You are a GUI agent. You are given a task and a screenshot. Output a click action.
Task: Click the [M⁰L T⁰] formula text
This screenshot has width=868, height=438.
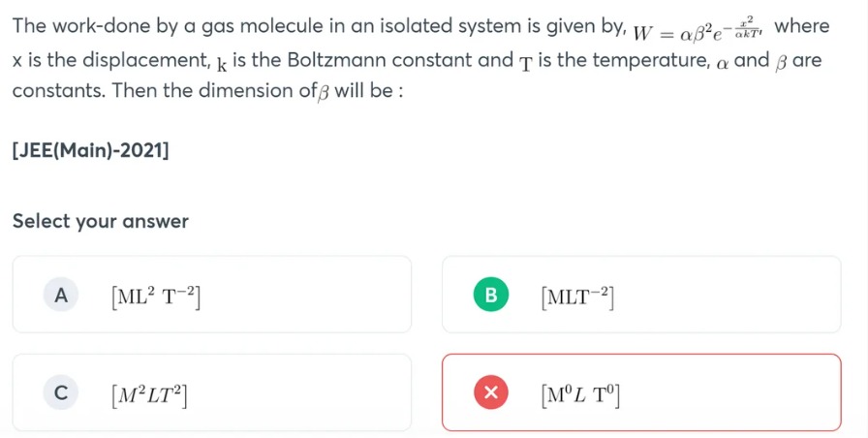pos(580,395)
